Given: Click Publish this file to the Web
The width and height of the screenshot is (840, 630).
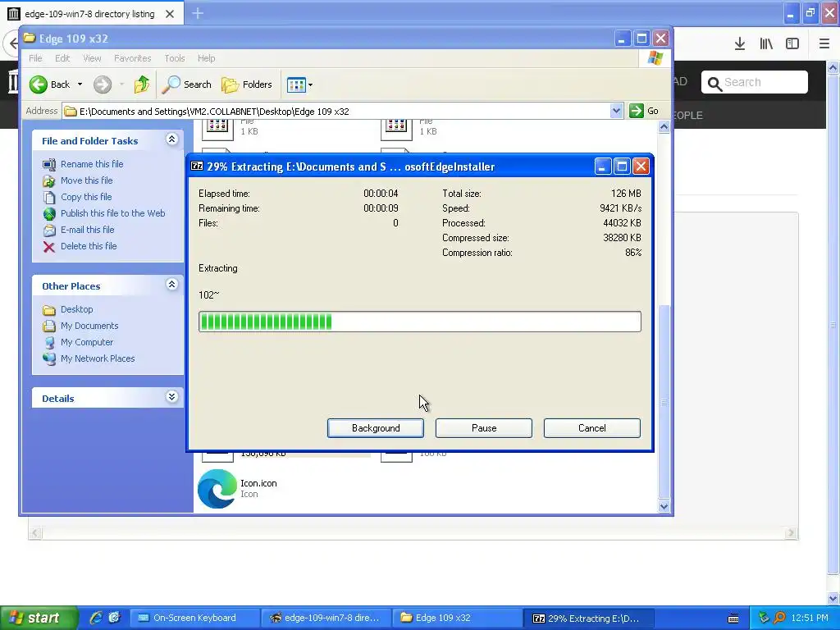Looking at the screenshot, I should pos(112,213).
